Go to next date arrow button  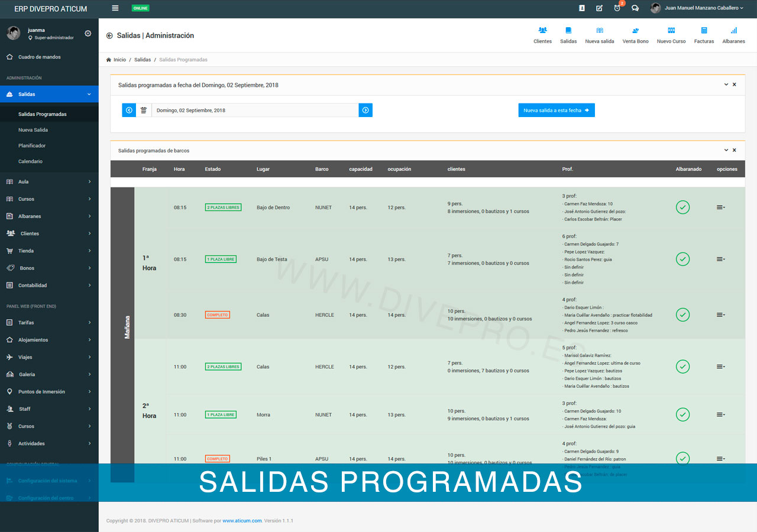365,110
